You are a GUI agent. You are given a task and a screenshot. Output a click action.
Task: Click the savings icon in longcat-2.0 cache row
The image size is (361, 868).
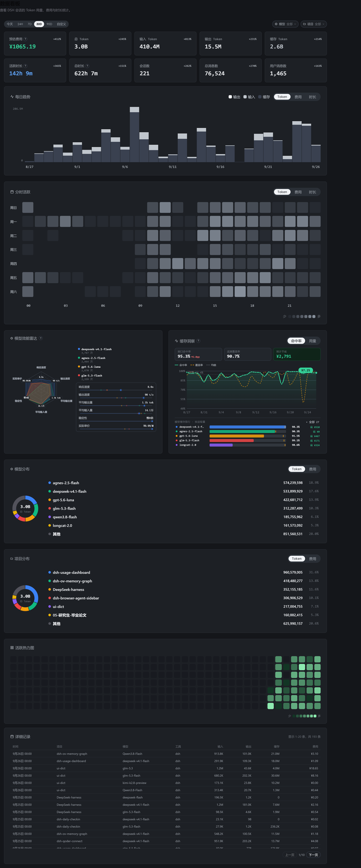tap(311, 445)
